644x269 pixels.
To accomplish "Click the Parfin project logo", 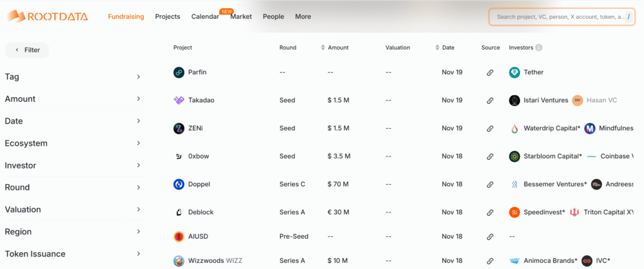I will pos(179,72).
